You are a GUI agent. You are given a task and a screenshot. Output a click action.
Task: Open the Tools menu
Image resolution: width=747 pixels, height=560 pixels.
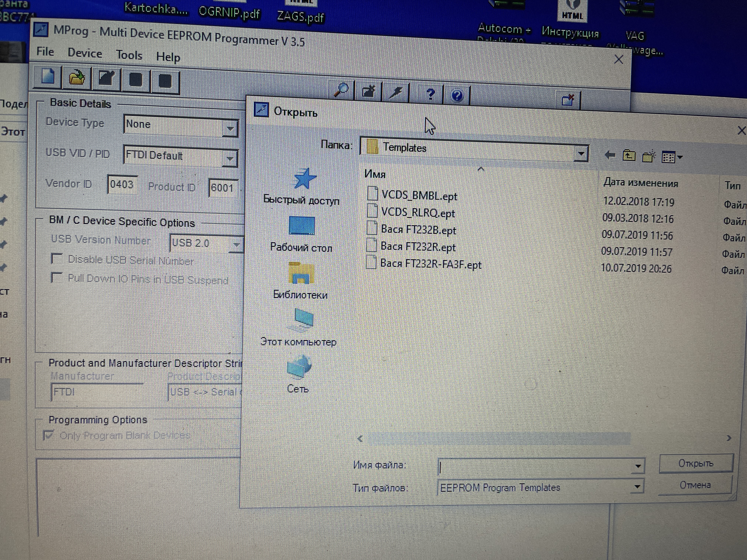[x=129, y=55]
